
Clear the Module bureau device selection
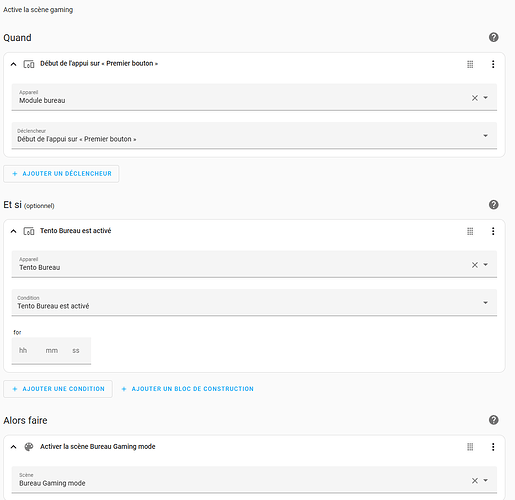click(x=475, y=98)
